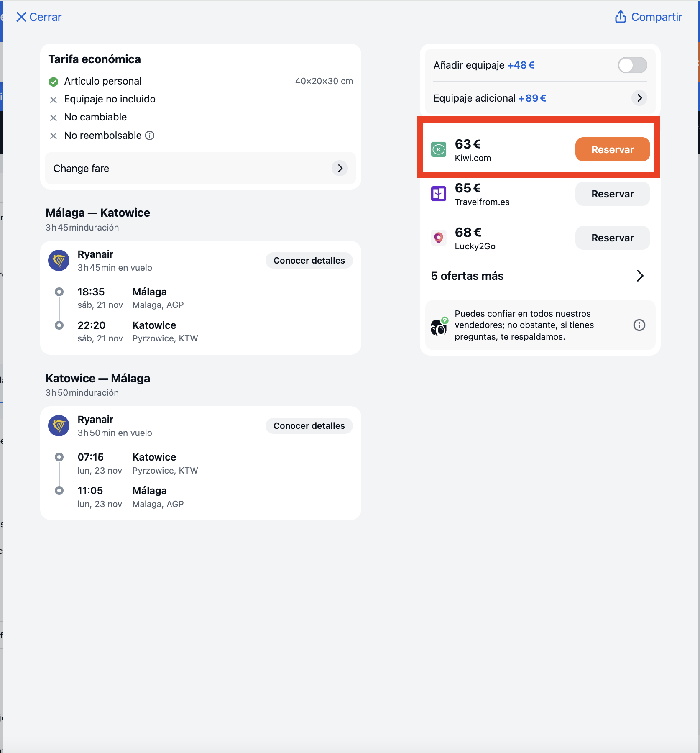Image resolution: width=700 pixels, height=753 pixels.
Task: Click the Ryanair logo on the Málaga — Katowice flight
Action: [x=59, y=261]
